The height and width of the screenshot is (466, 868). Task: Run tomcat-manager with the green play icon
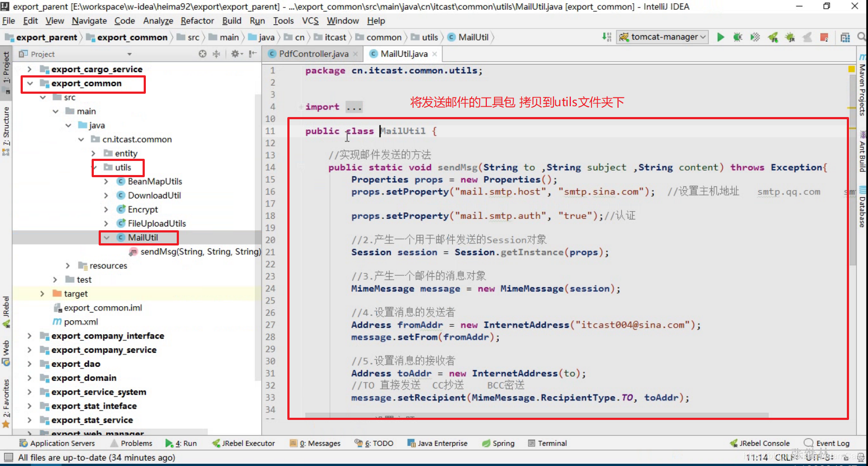click(x=721, y=37)
